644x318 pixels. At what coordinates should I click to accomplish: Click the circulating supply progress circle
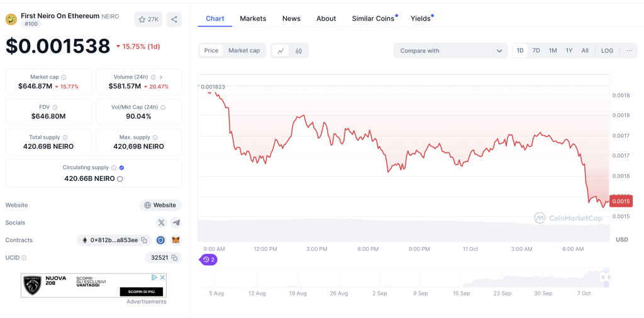coord(120,178)
